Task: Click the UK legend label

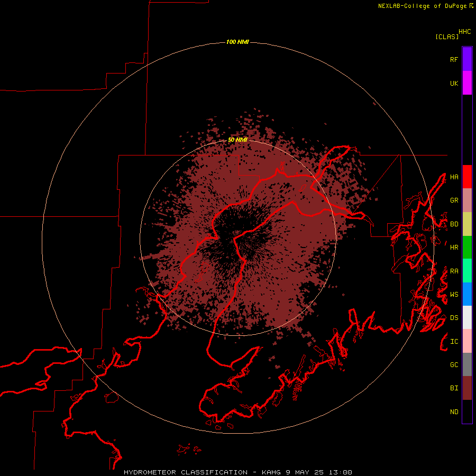Action: tap(454, 83)
